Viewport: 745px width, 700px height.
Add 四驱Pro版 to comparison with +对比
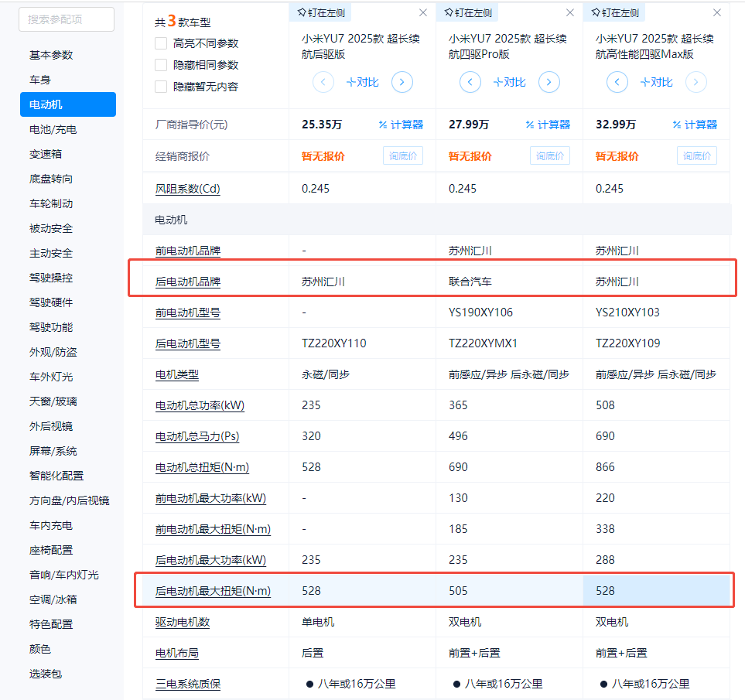point(509,82)
